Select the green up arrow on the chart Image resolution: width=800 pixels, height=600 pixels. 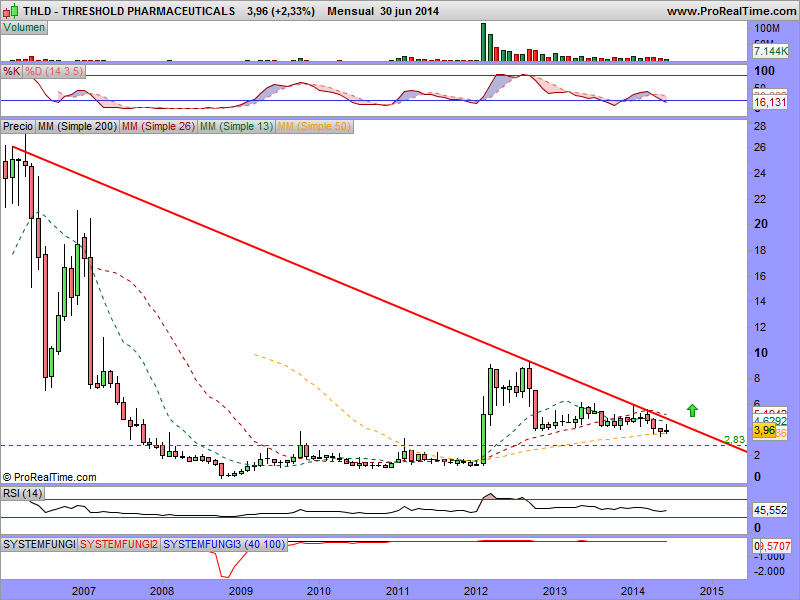(692, 410)
